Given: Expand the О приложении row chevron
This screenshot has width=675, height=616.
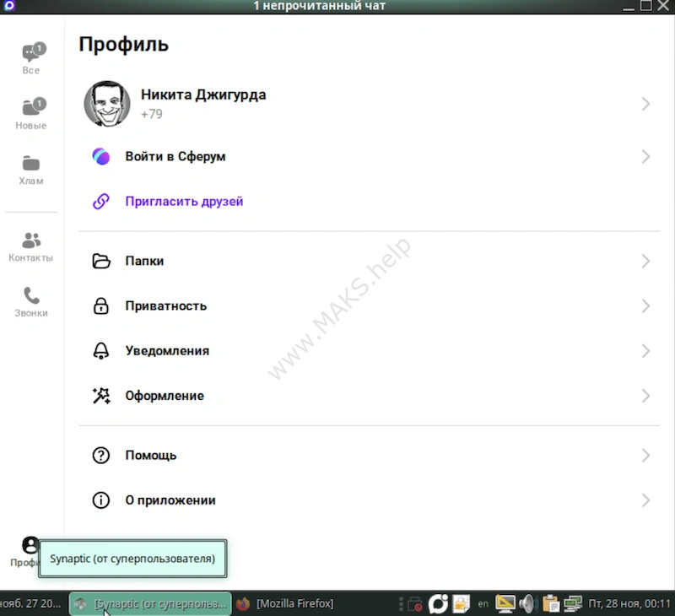Looking at the screenshot, I should click(645, 500).
